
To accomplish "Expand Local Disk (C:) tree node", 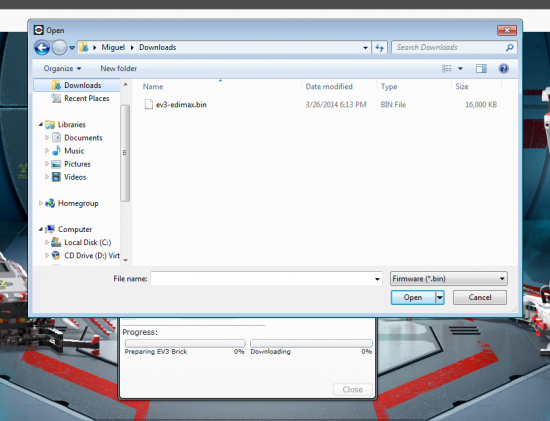I will pyautogui.click(x=47, y=242).
